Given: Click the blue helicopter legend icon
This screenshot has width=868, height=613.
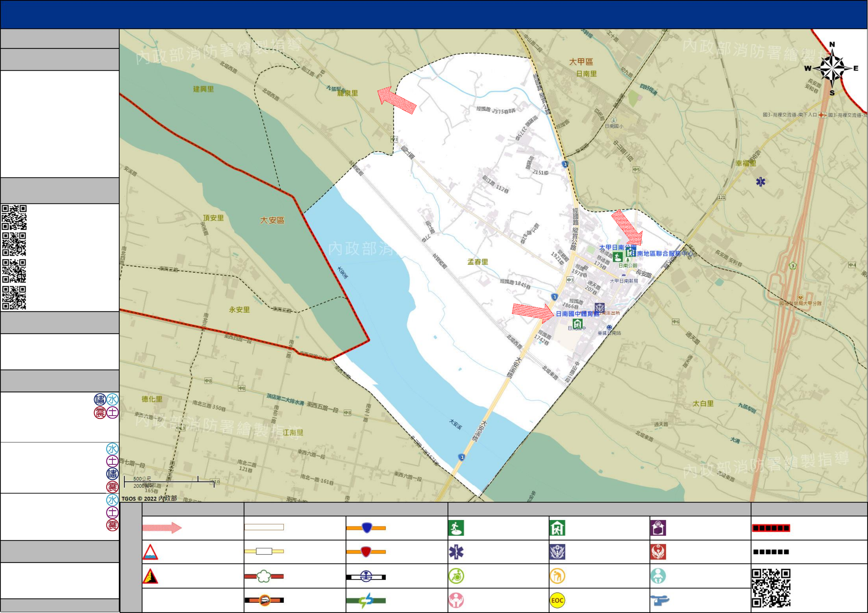Looking at the screenshot, I should pyautogui.click(x=660, y=601).
